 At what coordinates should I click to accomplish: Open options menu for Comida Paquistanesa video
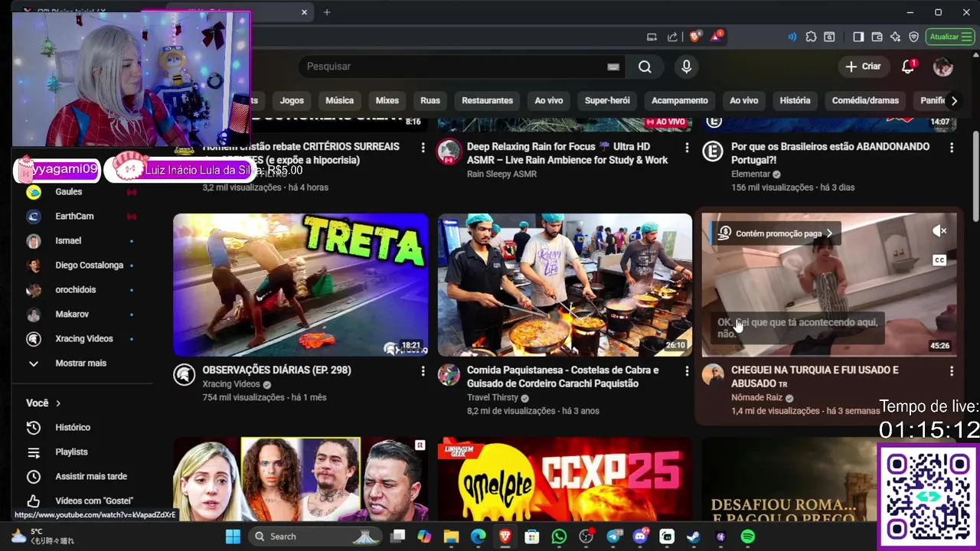(x=687, y=370)
